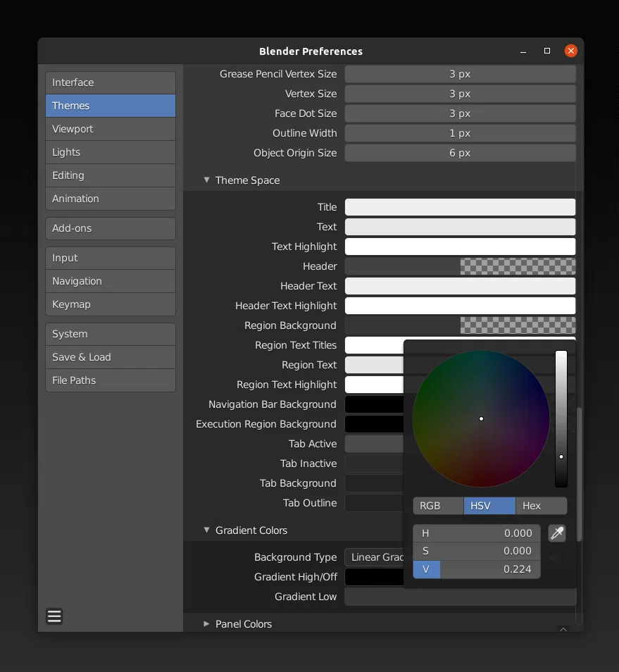Open the Tab Outline color swatch
The image size is (619, 672).
[x=374, y=503]
